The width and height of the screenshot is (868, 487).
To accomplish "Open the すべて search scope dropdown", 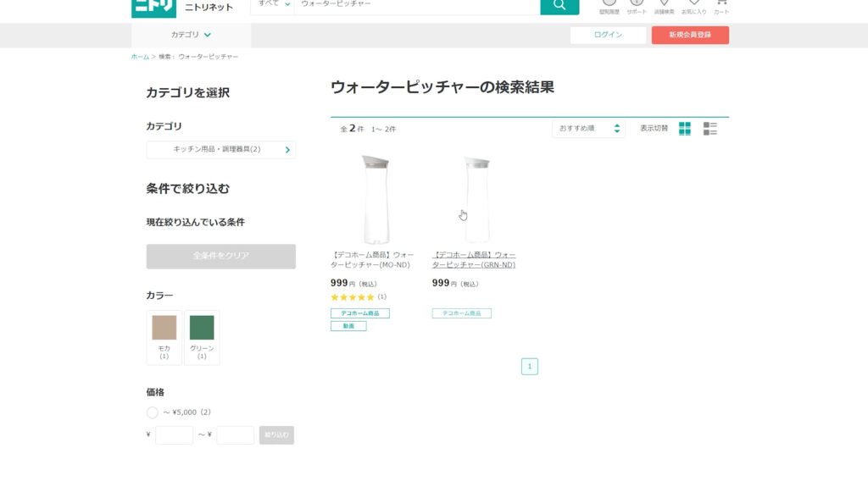I will point(273,4).
